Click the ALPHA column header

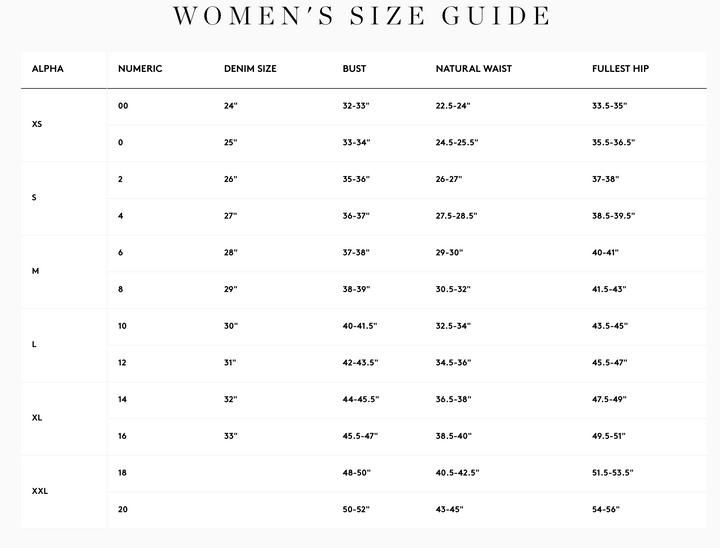[x=48, y=69]
